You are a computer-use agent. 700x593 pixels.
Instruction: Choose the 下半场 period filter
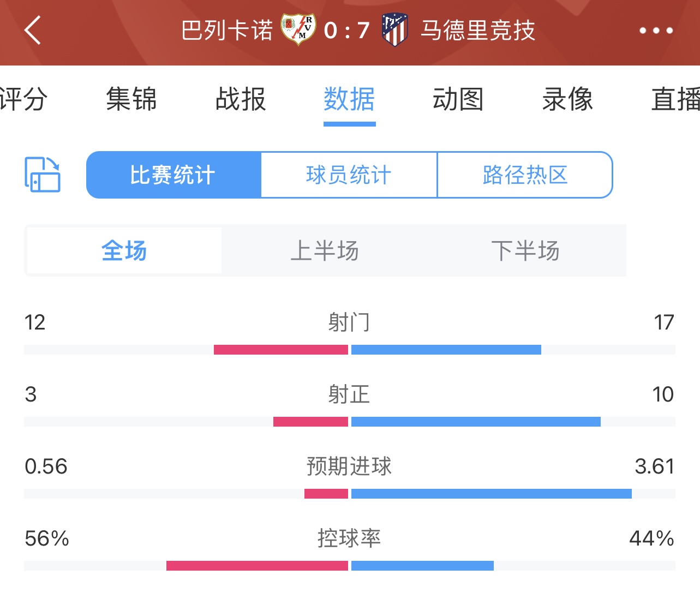tap(525, 251)
